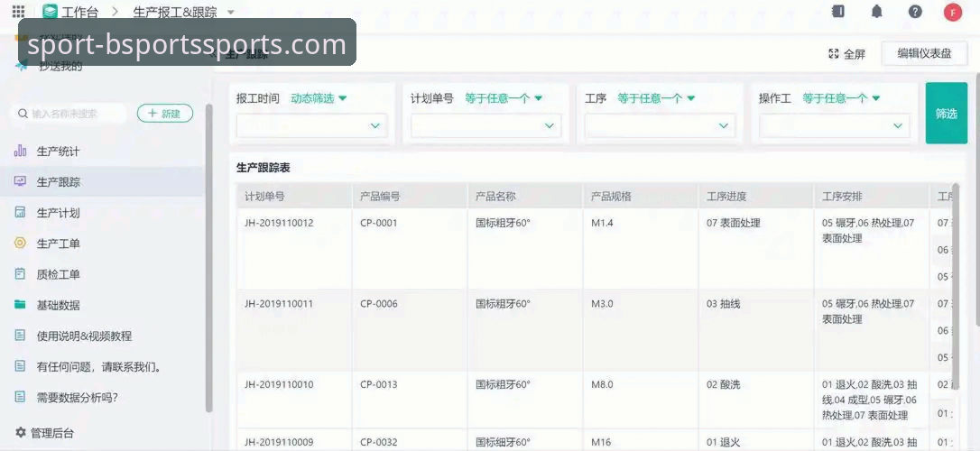Open 工序 等于任意一个 condition dropdown
The image size is (980, 451).
tap(656, 98)
